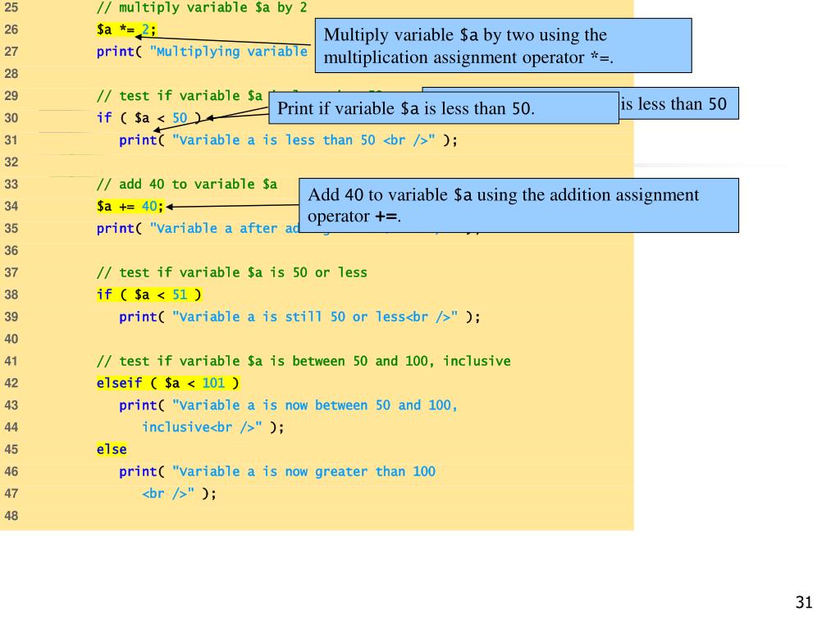Click the highlighted 'else' keyword
The width and height of the screenshot is (840, 630).
click(112, 450)
